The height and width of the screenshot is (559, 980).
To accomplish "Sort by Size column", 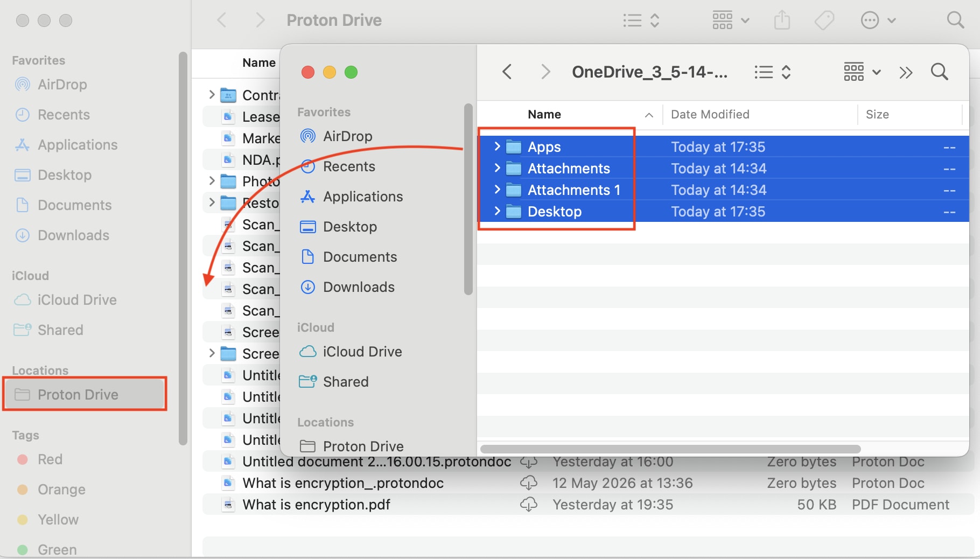I will (910, 114).
